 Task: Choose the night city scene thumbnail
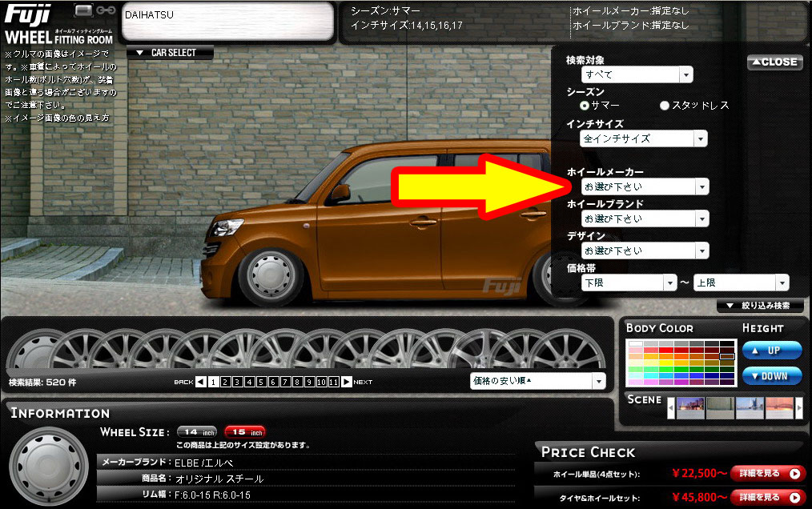tap(690, 408)
